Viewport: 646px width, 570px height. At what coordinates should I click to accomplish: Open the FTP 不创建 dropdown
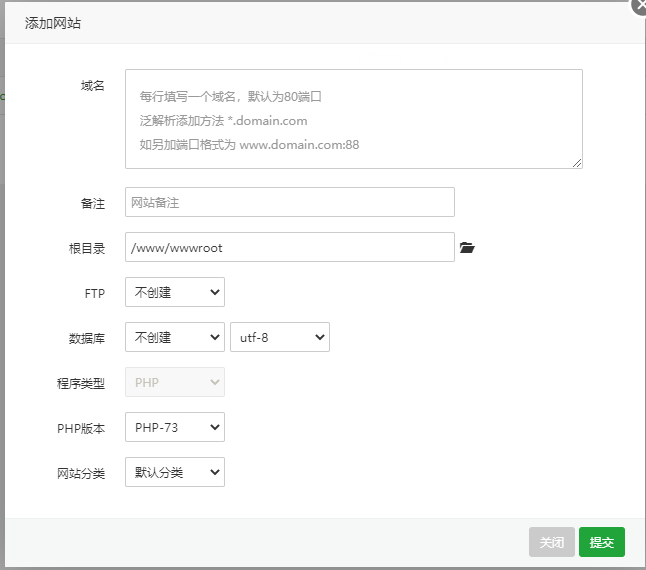[174, 292]
